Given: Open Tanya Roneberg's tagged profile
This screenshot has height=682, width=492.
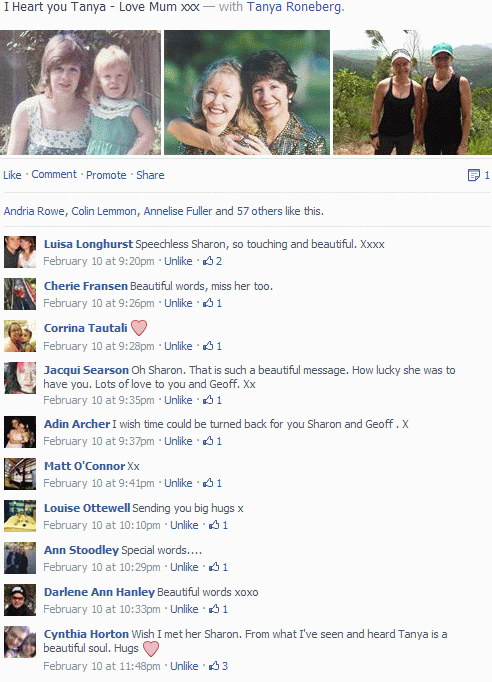Looking at the screenshot, I should point(294,7).
